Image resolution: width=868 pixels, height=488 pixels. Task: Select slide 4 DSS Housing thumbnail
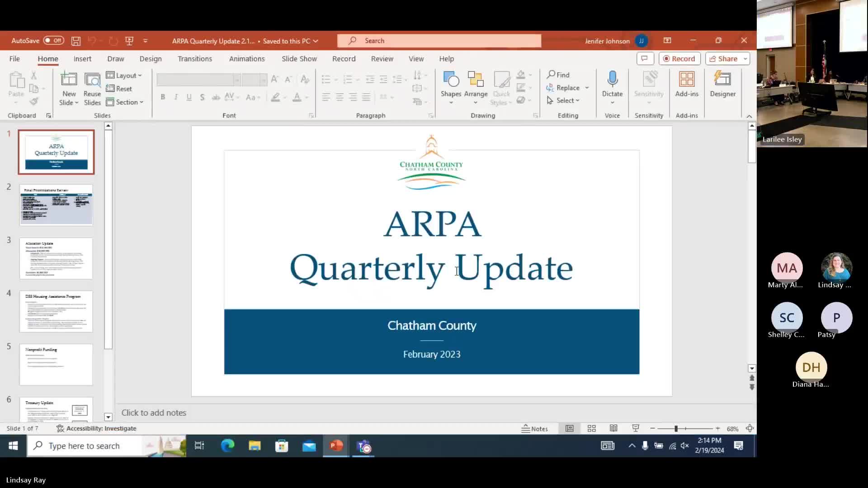click(x=56, y=311)
